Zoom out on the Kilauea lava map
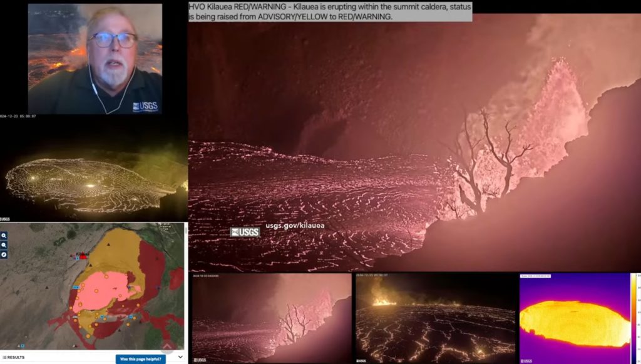 tap(4, 245)
